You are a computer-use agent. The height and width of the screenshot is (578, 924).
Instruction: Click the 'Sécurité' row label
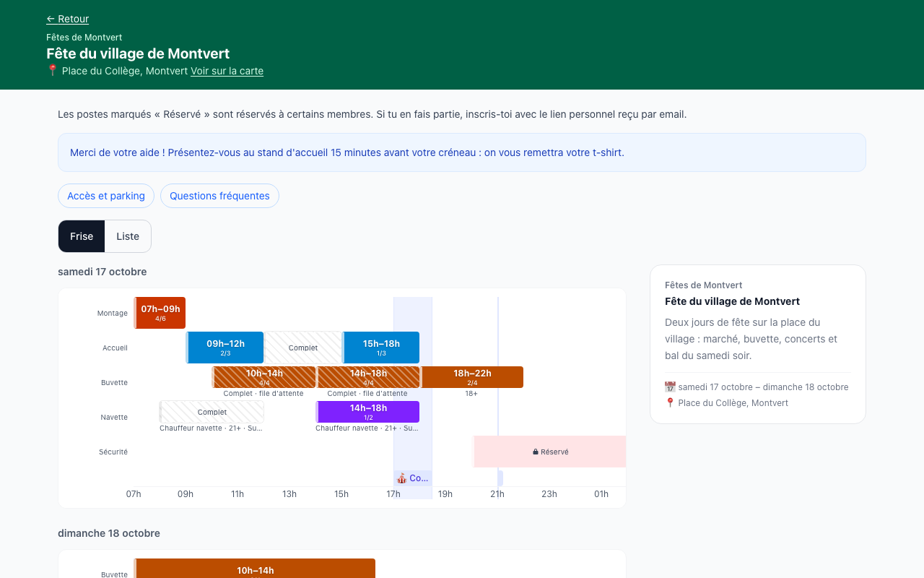coord(113,452)
